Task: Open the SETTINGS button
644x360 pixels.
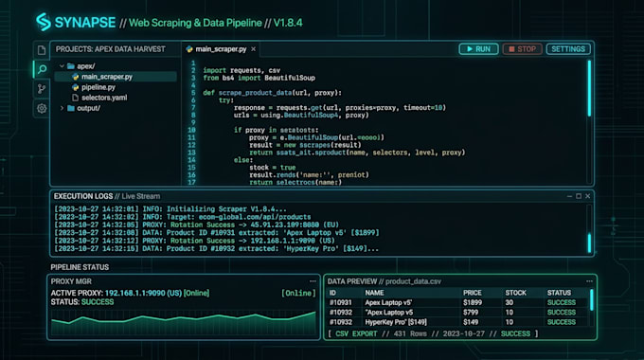Action: click(x=568, y=49)
